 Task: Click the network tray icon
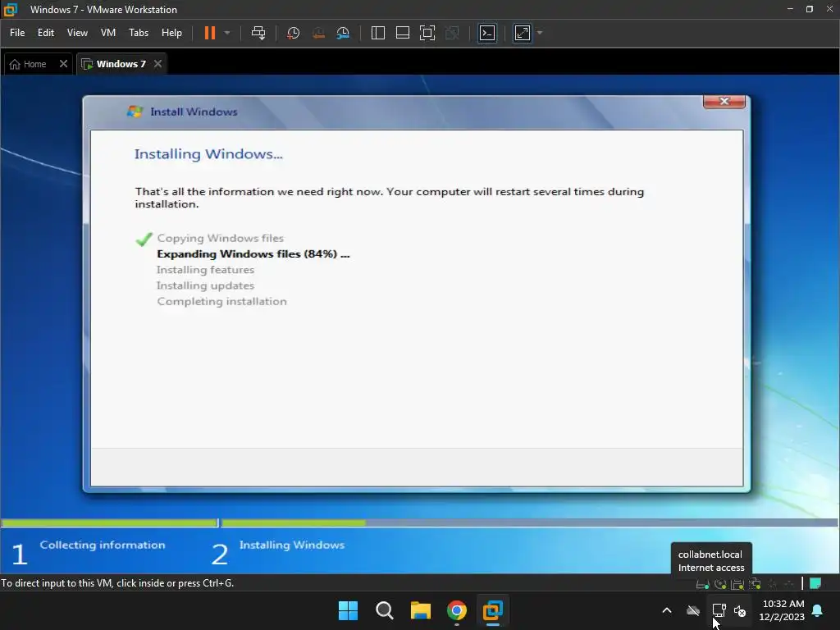[719, 610]
